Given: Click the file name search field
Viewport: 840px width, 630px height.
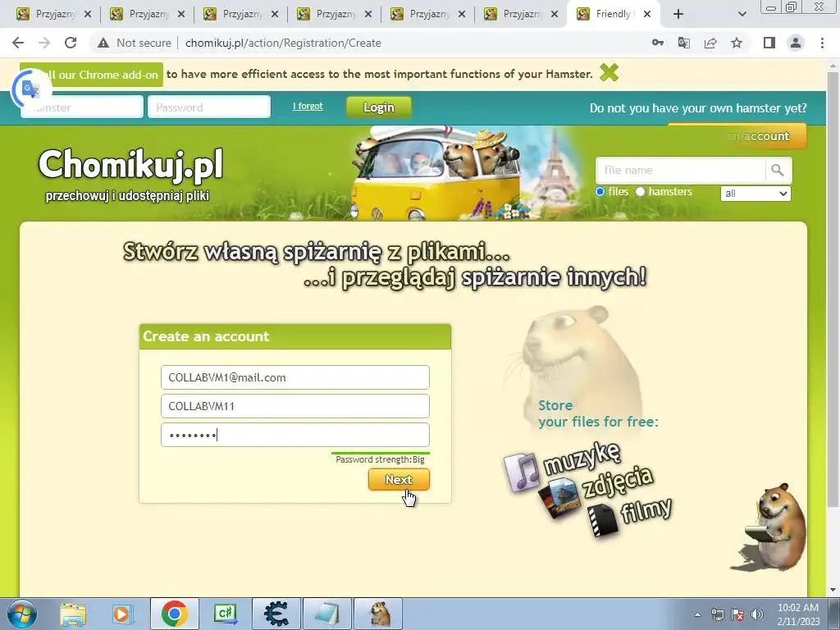Looking at the screenshot, I should point(680,171).
